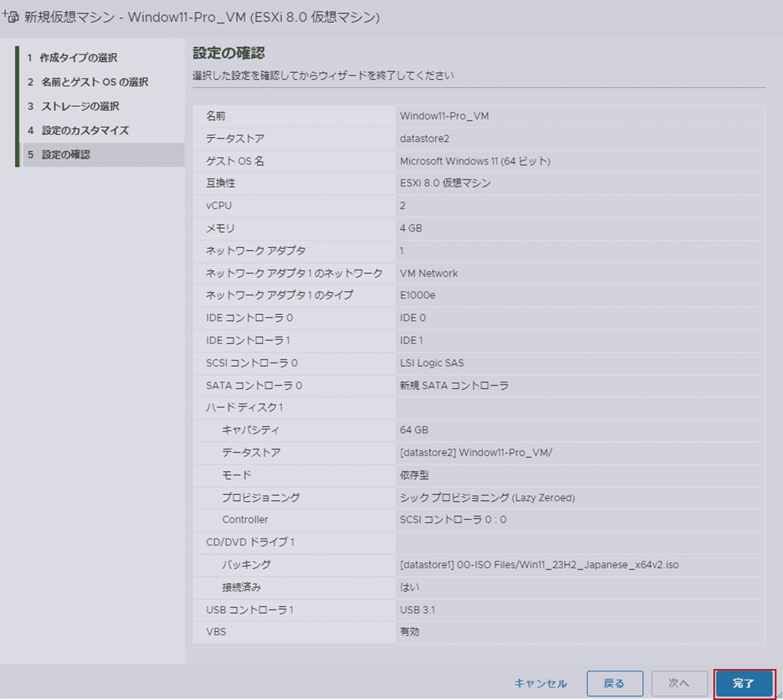The width and height of the screenshot is (783, 700).
Task: Click the [datastore2] Window11-Pro_VM/ path value
Action: [x=476, y=453]
